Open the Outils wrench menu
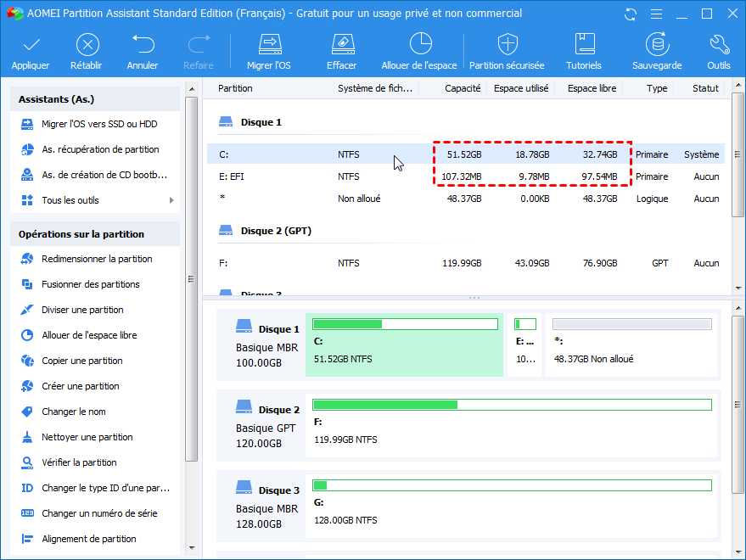 tap(718, 45)
